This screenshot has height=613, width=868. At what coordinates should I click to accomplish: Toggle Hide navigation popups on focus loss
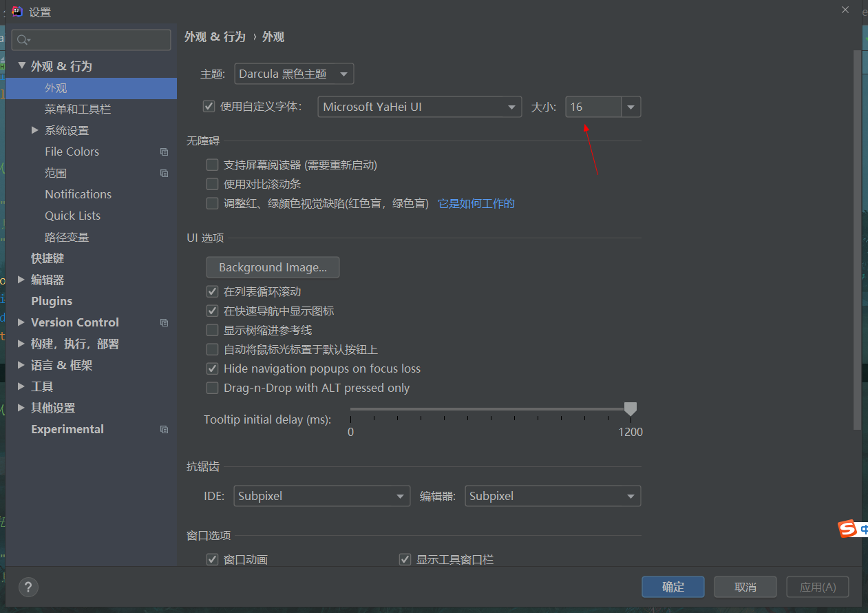click(213, 368)
